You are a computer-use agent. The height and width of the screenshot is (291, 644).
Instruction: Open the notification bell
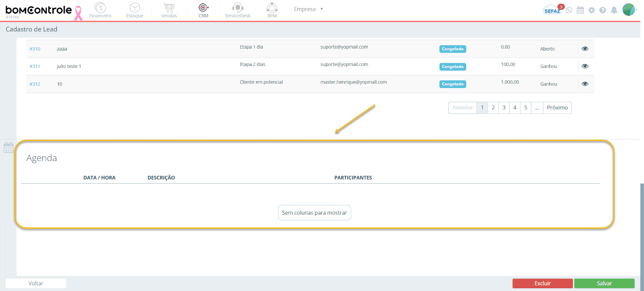point(614,10)
